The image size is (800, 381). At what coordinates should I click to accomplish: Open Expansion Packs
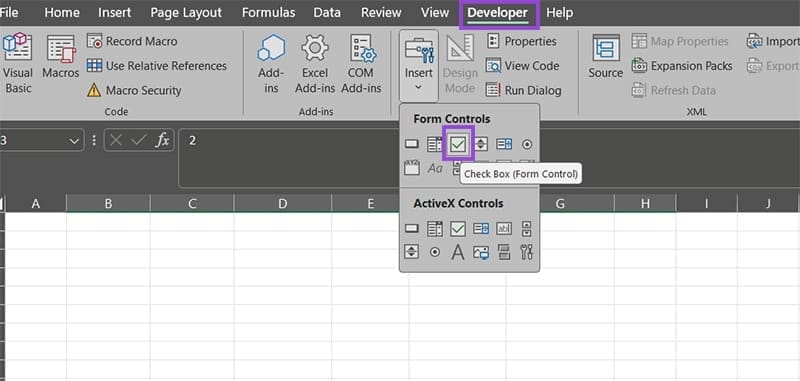tap(682, 66)
